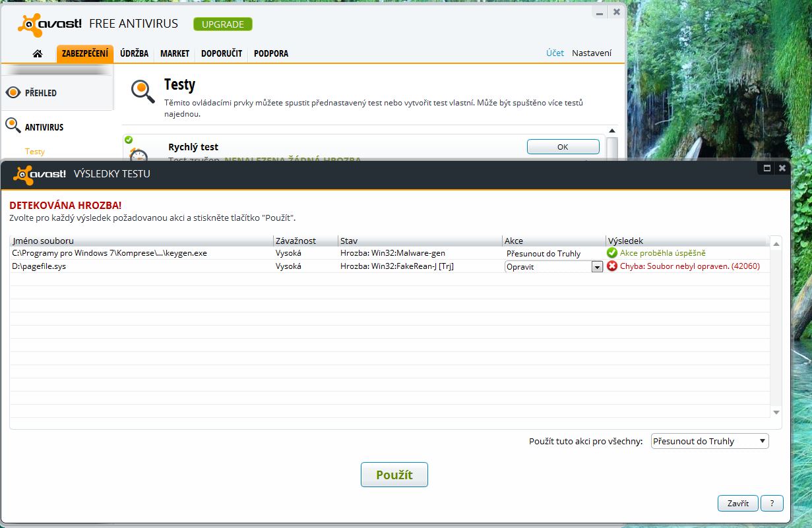Open the Účet link
The height and width of the screenshot is (528, 812).
click(555, 53)
